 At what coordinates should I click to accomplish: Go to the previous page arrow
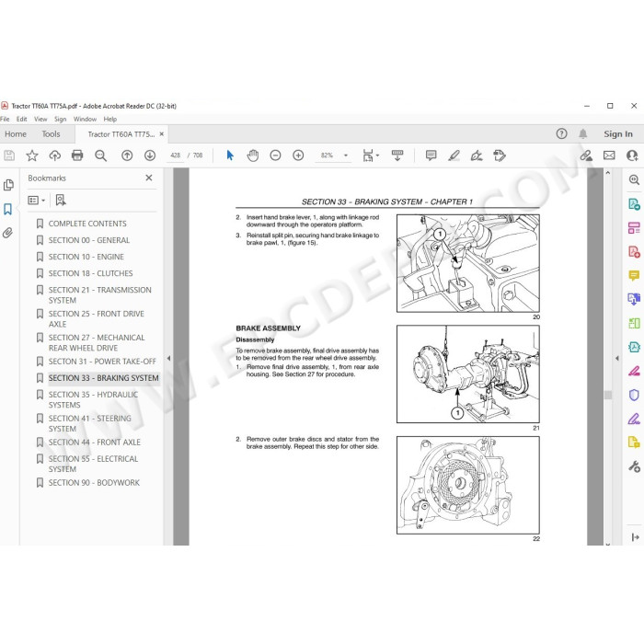[x=127, y=155]
